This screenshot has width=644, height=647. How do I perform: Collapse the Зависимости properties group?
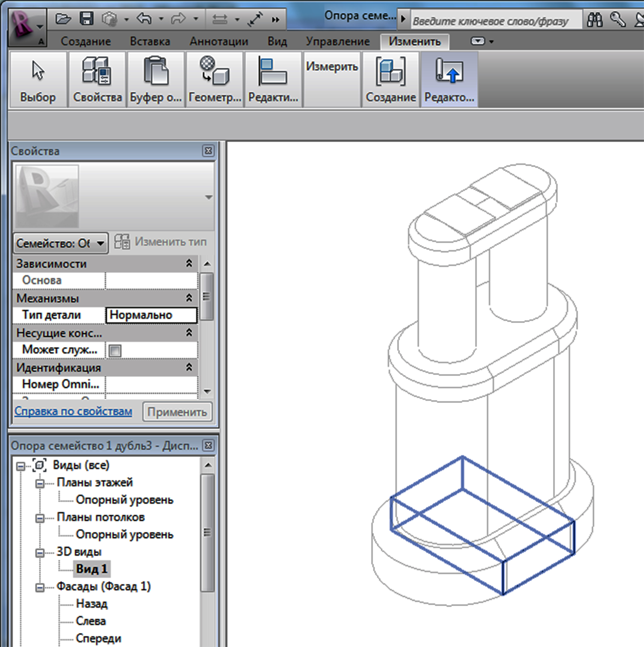189,264
